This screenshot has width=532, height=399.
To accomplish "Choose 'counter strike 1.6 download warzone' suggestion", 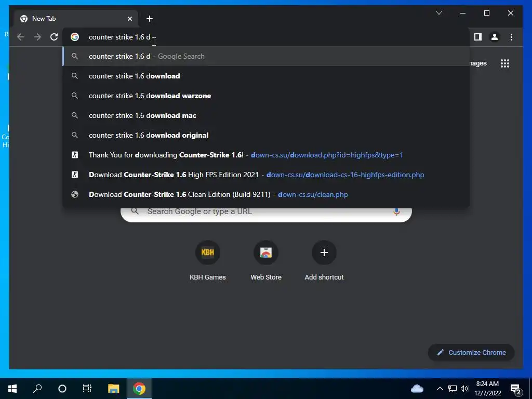I will (266, 96).
